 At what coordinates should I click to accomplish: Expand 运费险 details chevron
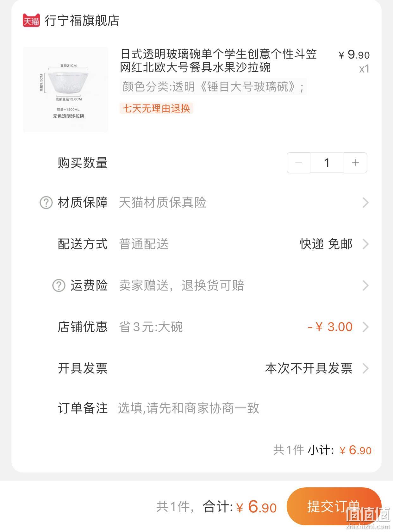(x=365, y=285)
